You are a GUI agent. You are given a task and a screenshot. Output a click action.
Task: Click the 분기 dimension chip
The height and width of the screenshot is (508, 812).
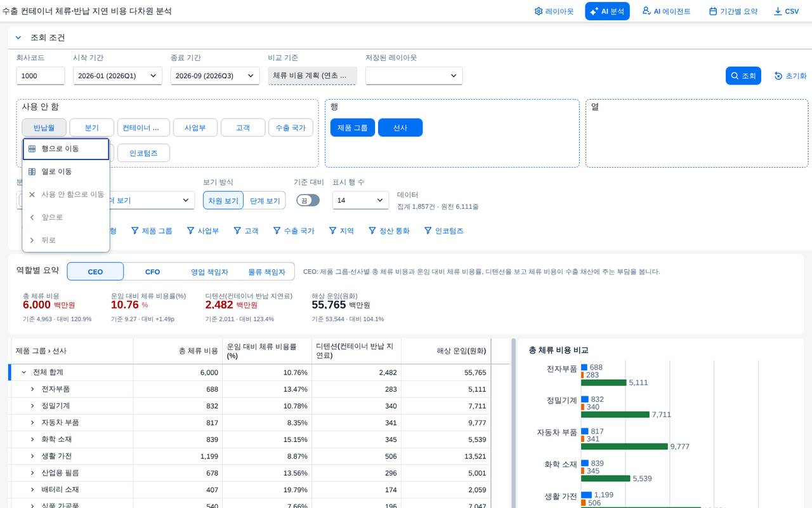92,128
